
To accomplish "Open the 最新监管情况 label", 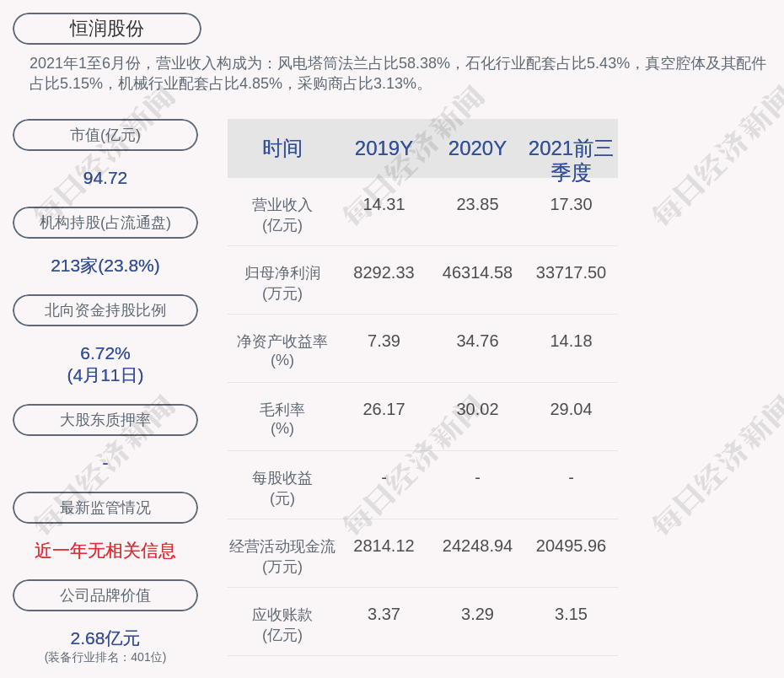I will [x=105, y=508].
